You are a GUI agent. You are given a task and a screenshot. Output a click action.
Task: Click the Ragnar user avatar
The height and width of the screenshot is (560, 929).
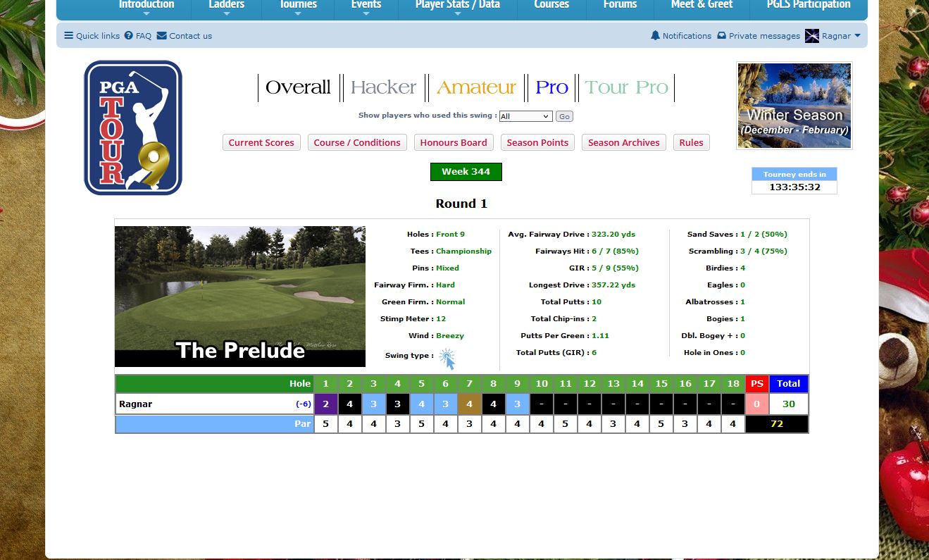click(812, 36)
